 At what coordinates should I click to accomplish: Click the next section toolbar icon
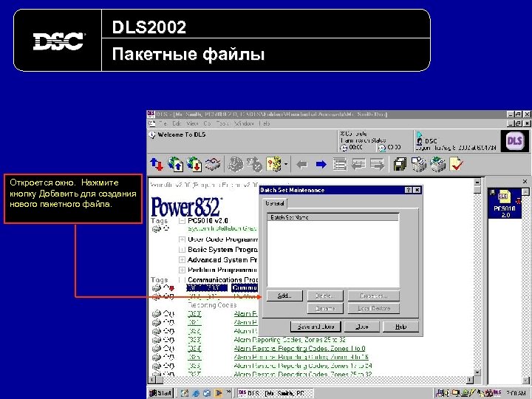click(378, 165)
